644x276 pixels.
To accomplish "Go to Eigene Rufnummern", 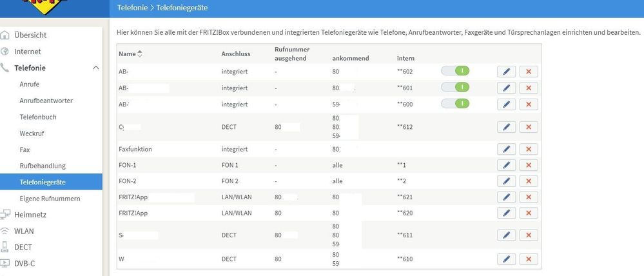I will click(50, 199).
